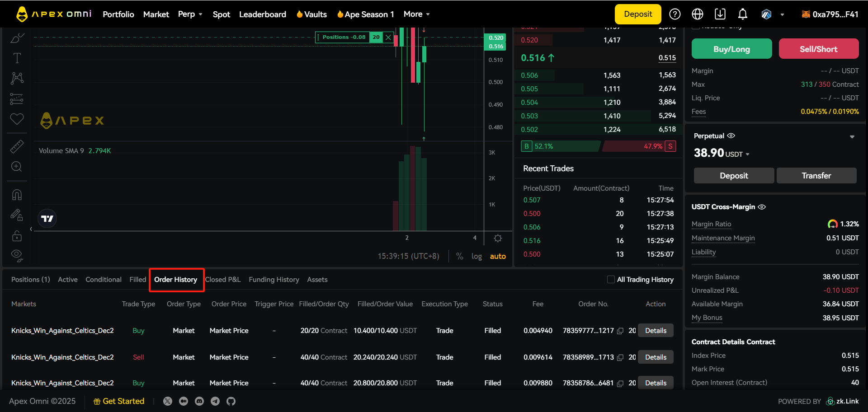This screenshot has height=412, width=868.
Task: Click the globe language icon
Action: tap(697, 14)
